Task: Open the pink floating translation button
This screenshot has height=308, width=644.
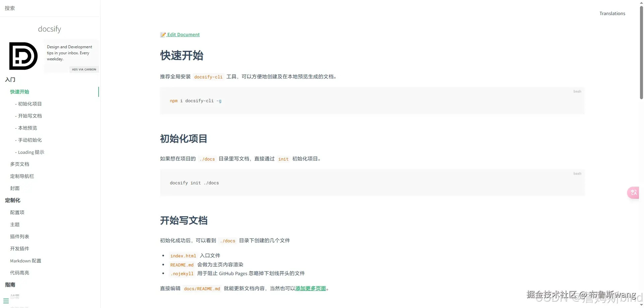Action: click(x=633, y=193)
